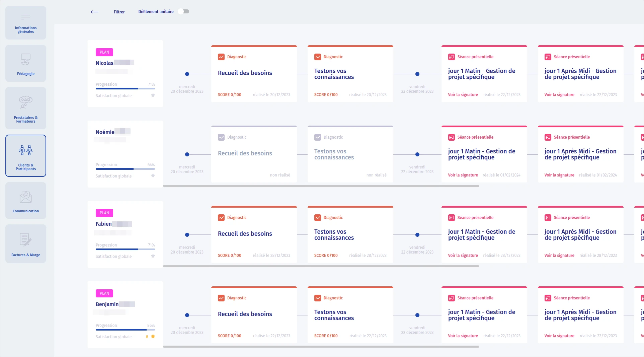Click the back arrow icon
Viewport: 644px width, 357px height.
[x=94, y=12]
